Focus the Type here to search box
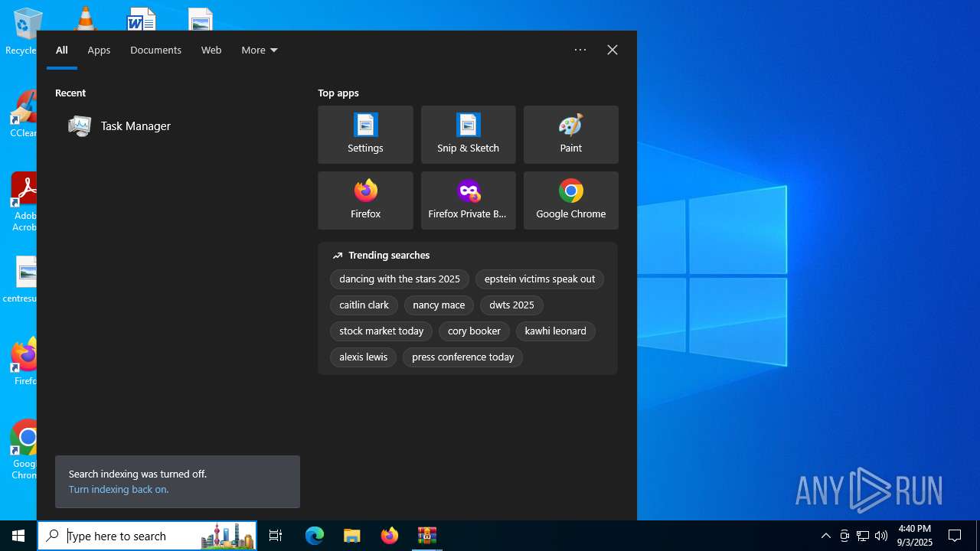The image size is (980, 551). click(x=147, y=536)
